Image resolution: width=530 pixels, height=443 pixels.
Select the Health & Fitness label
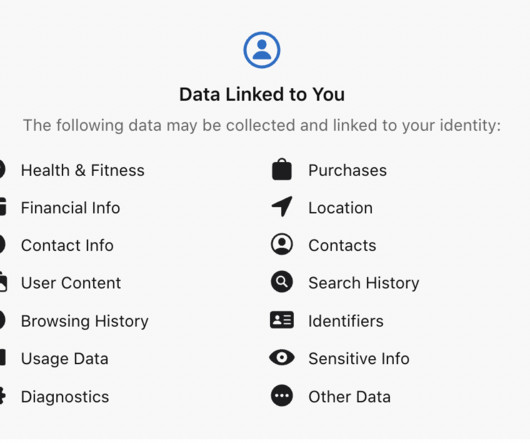click(83, 170)
